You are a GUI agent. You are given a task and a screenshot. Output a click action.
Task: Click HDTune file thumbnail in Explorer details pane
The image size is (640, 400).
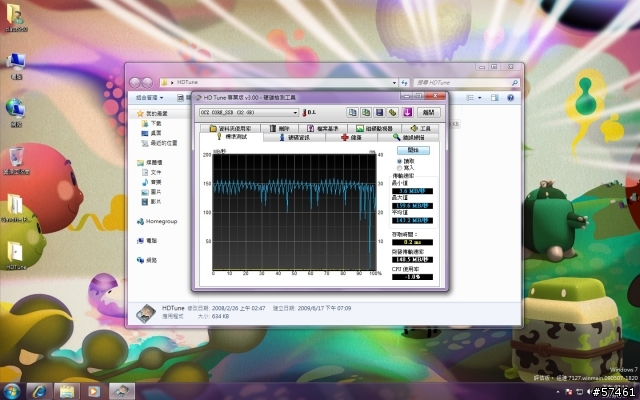[146, 313]
